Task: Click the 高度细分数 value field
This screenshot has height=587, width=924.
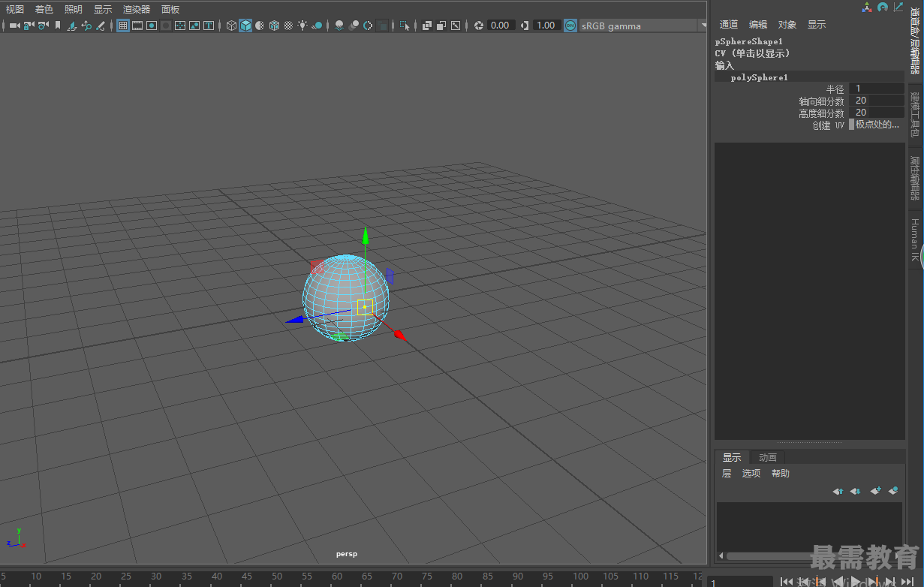Action: [877, 113]
